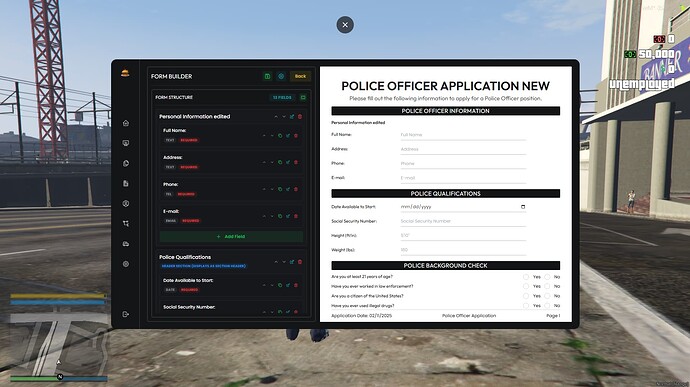Move the Address field down
690x387 pixels.
[x=272, y=162]
